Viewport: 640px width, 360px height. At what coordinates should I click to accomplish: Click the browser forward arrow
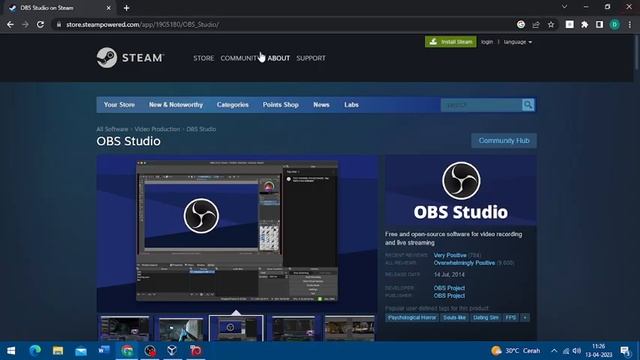pos(25,24)
